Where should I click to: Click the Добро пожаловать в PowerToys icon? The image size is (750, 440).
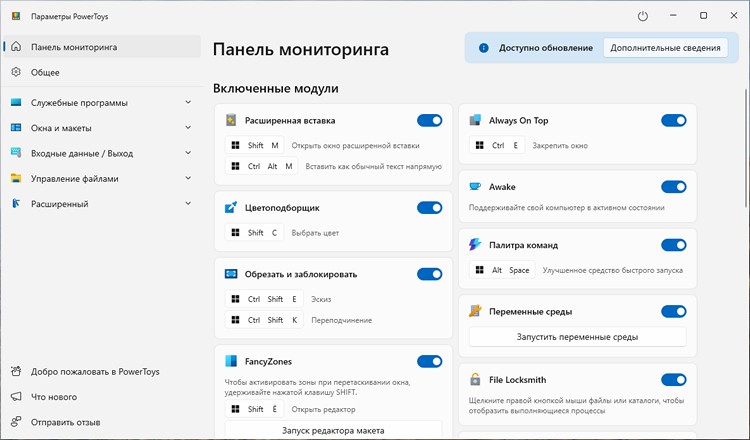point(16,371)
